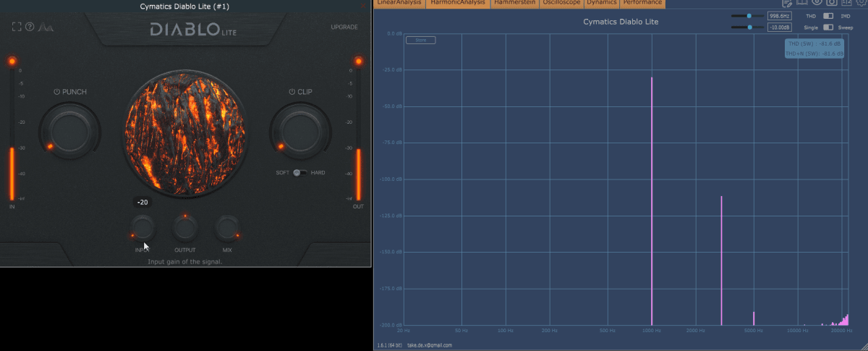Image resolution: width=868 pixels, height=351 pixels.
Task: Switch to the HarmonicAnalysis tab
Action: (457, 4)
